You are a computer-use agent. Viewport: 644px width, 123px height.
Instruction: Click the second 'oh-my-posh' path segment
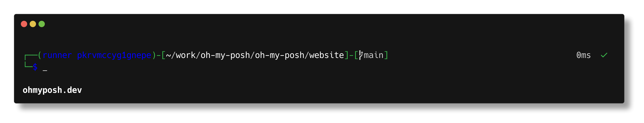coord(279,55)
